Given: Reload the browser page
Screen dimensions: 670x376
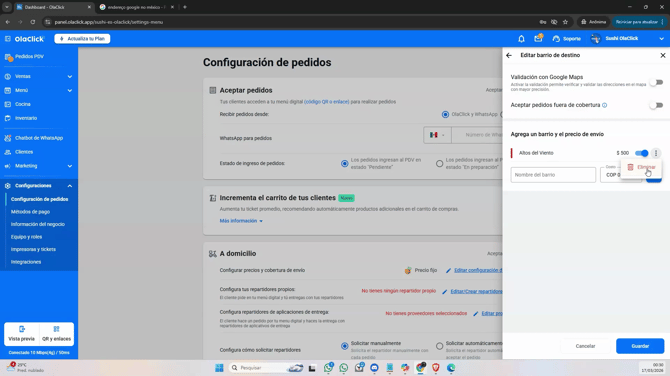Looking at the screenshot, I should (32, 22).
